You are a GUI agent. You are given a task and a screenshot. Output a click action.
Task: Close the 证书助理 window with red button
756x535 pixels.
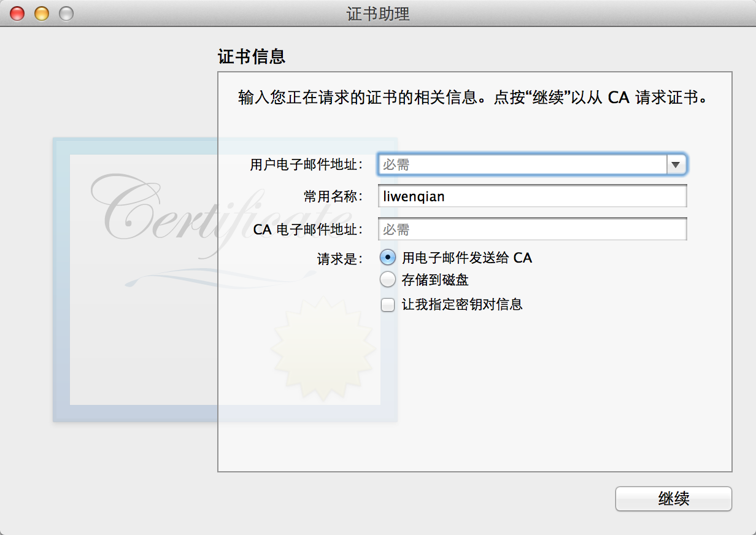coord(17,13)
